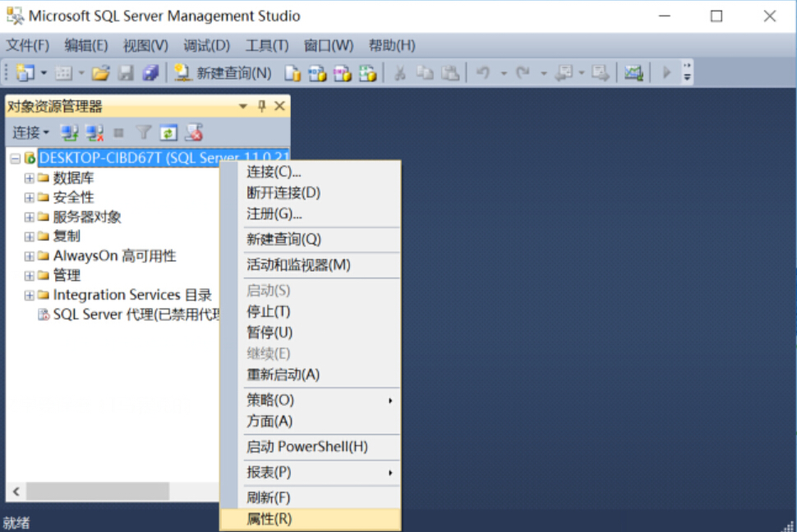Click the Analysis Services DMX Query icon
The width and height of the screenshot is (797, 532).
(342, 73)
